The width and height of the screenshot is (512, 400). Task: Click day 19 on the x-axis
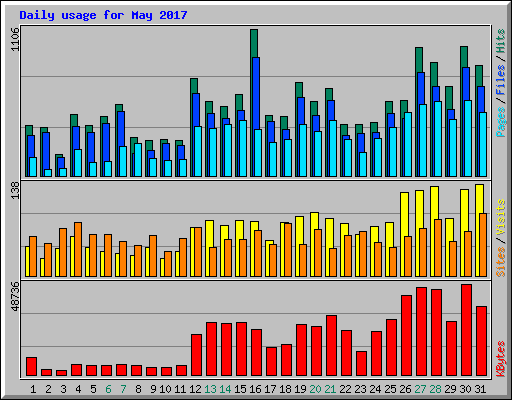click(300, 389)
